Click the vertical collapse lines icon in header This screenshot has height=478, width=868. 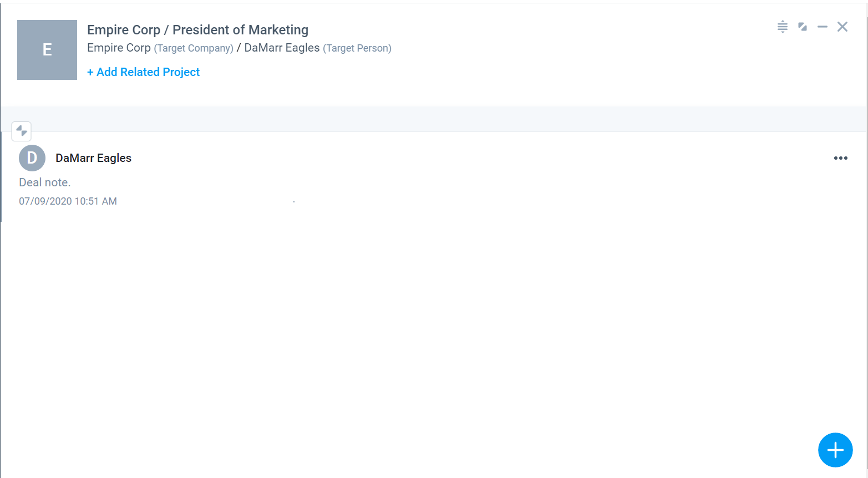[x=782, y=27]
